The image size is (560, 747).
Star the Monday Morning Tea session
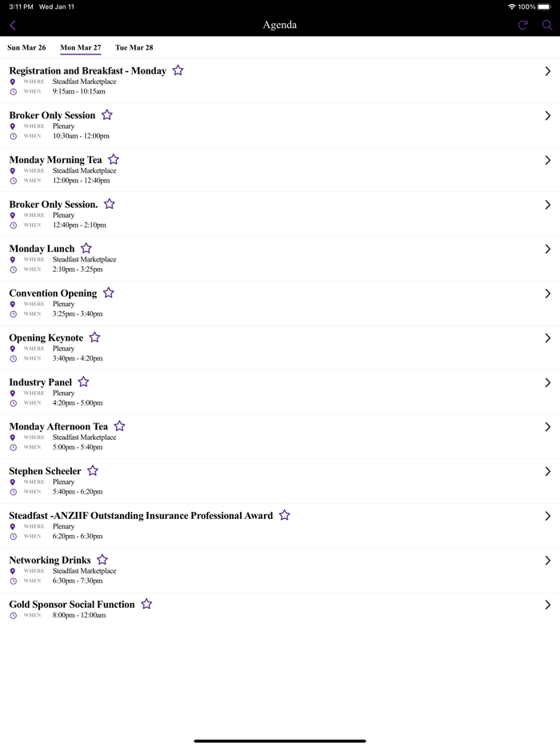point(114,160)
